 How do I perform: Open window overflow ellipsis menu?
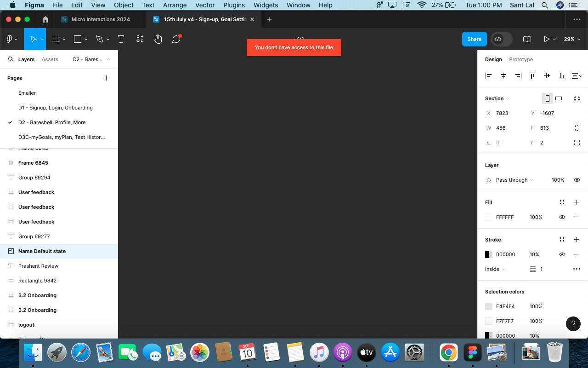tap(577, 19)
